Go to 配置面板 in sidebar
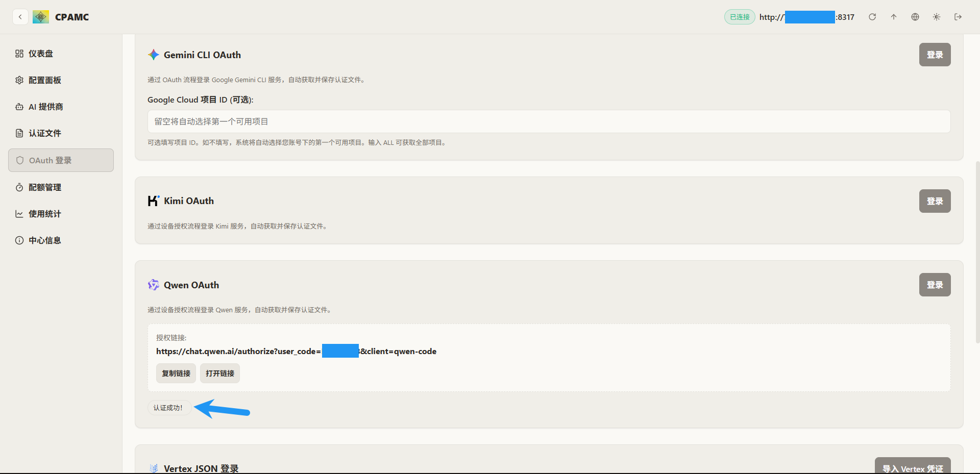The height and width of the screenshot is (474, 980). point(45,80)
